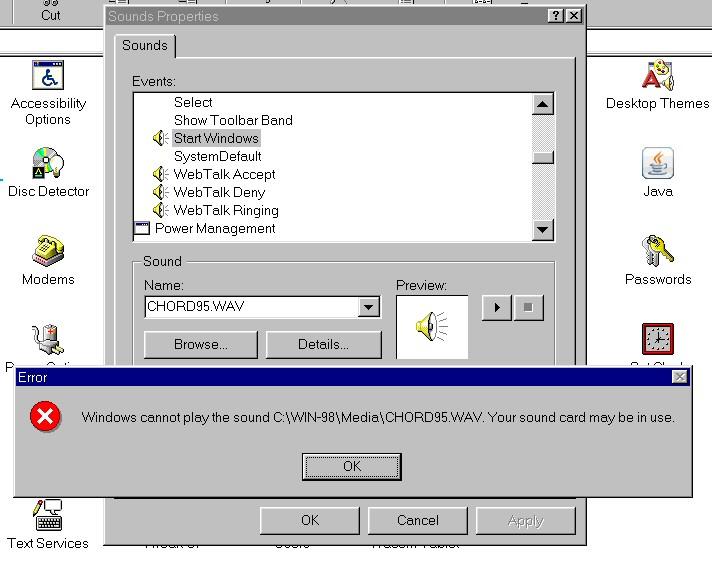Open the power plug battery icon

[48, 339]
